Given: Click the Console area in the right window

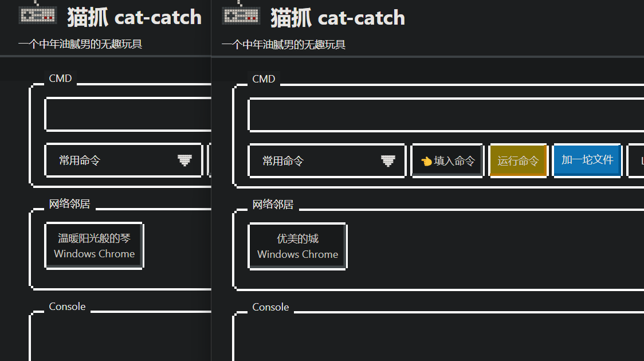Looking at the screenshot, I should tap(438, 337).
